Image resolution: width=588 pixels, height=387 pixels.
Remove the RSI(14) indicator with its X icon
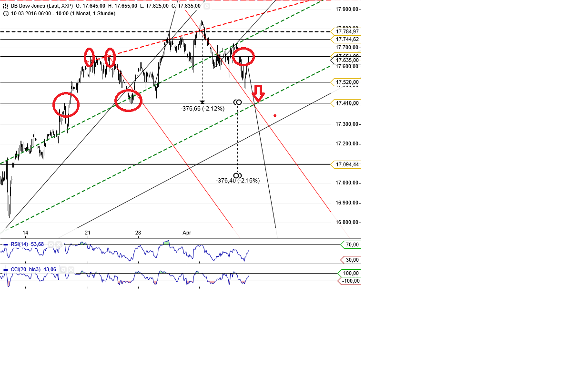pos(58,244)
